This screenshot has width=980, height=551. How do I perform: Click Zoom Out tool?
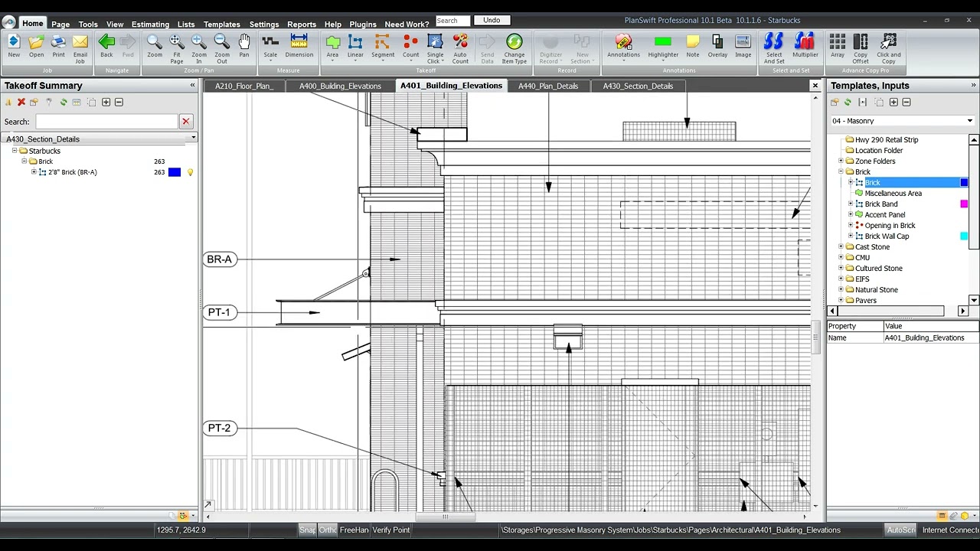coord(221,47)
